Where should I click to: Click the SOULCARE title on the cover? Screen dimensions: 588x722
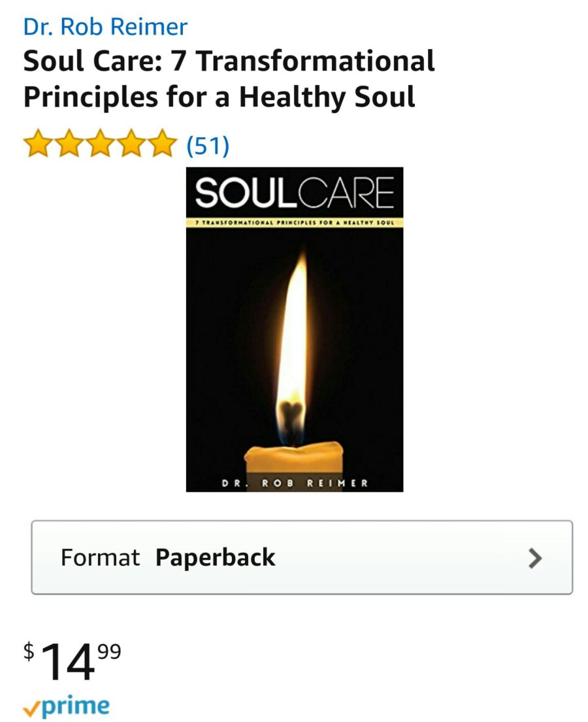[295, 193]
